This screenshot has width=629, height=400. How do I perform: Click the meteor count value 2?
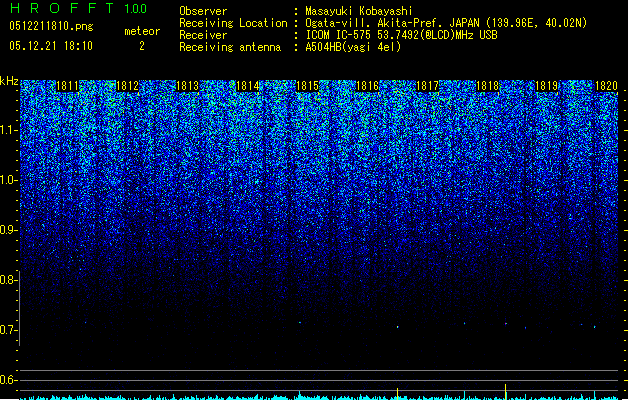click(x=142, y=46)
